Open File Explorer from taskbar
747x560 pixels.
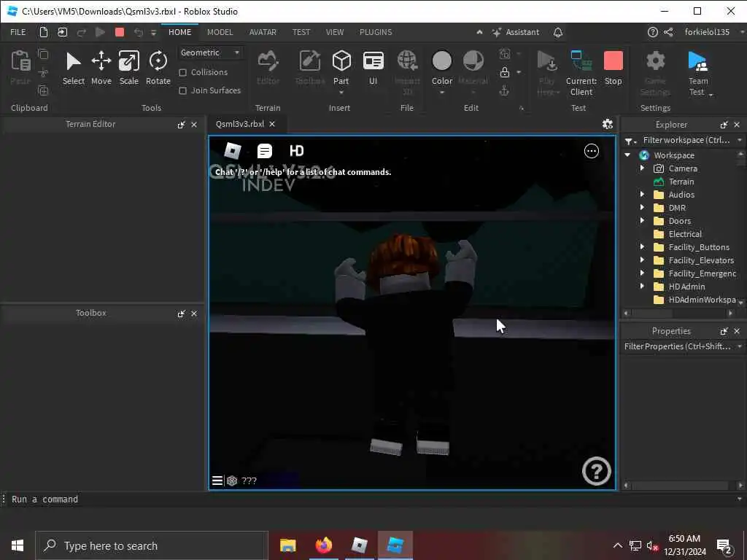tap(287, 545)
